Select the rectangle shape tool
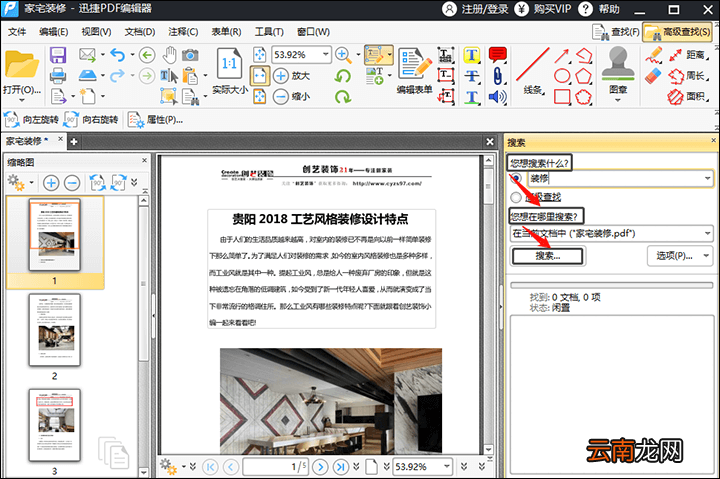The height and width of the screenshot is (479, 720). (x=562, y=97)
